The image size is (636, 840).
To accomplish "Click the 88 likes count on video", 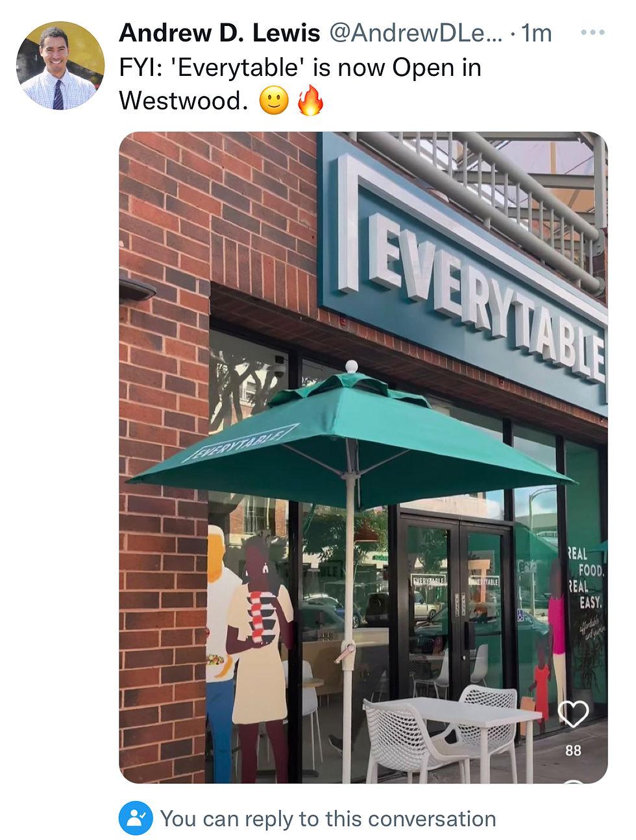I will pos(573,750).
